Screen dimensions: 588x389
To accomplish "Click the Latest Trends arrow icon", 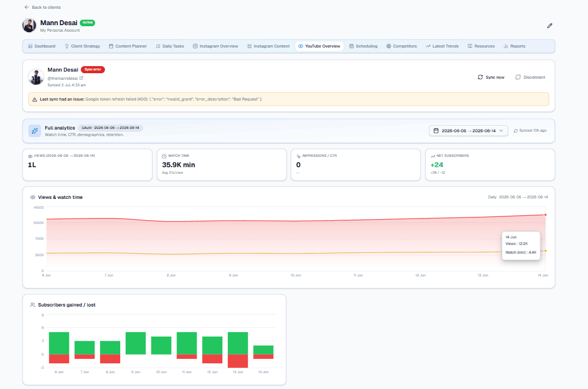I will 428,46.
